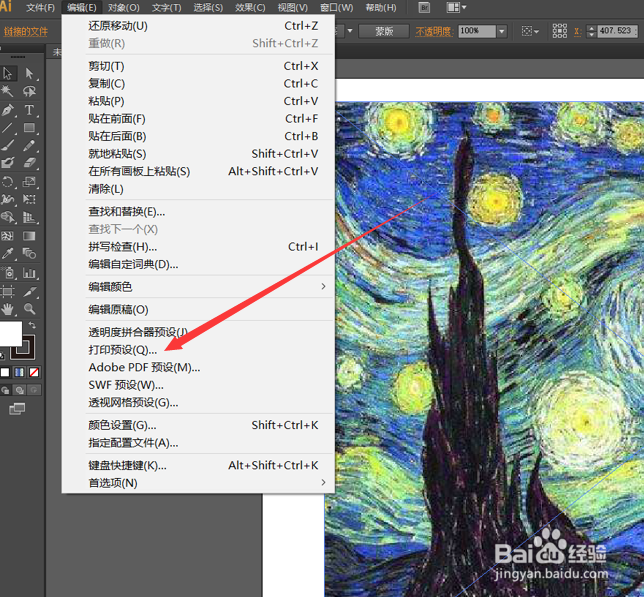644x597 pixels.
Task: Select the Column Graph tool
Action: (29, 273)
